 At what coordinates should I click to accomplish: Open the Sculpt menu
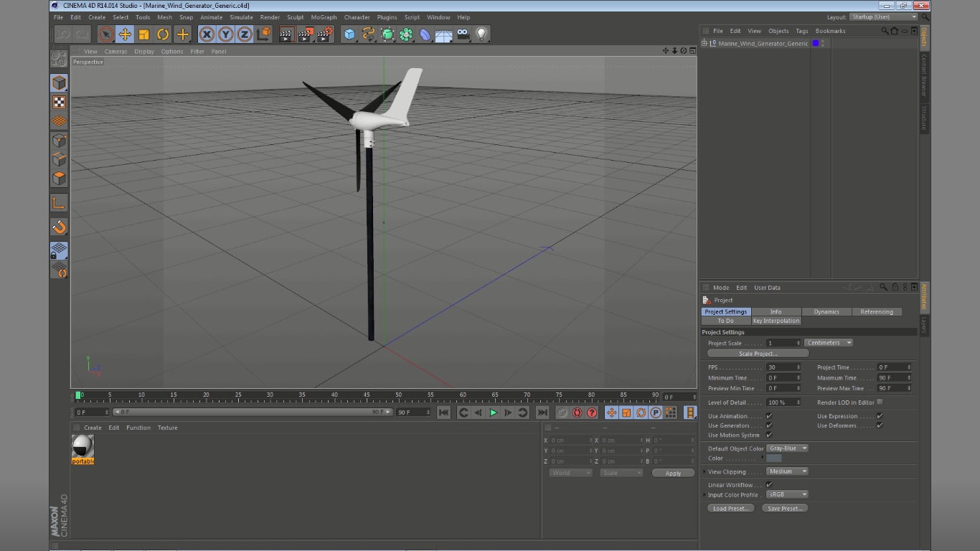coord(295,17)
